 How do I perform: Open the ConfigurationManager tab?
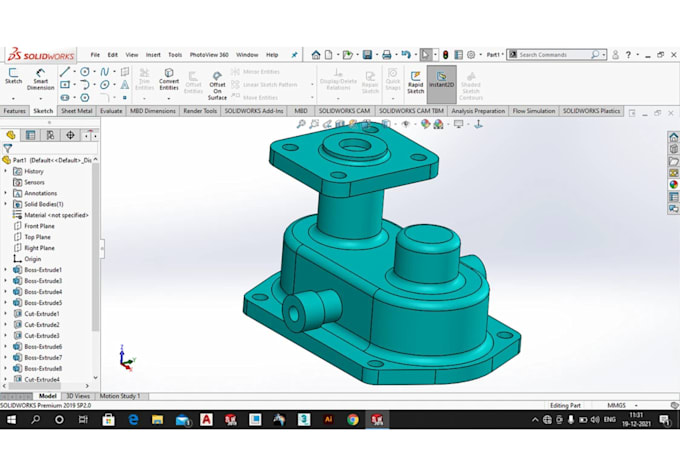point(50,135)
